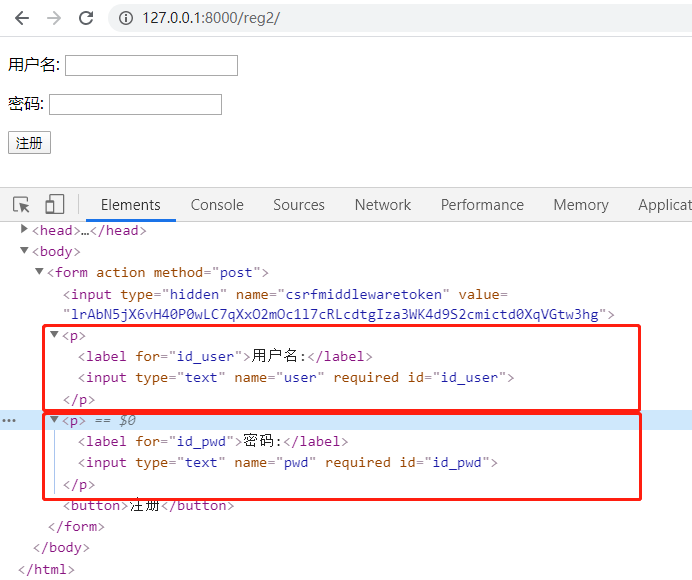The width and height of the screenshot is (692, 580).
Task: Select the button 注册 element line
Action: coord(148,505)
